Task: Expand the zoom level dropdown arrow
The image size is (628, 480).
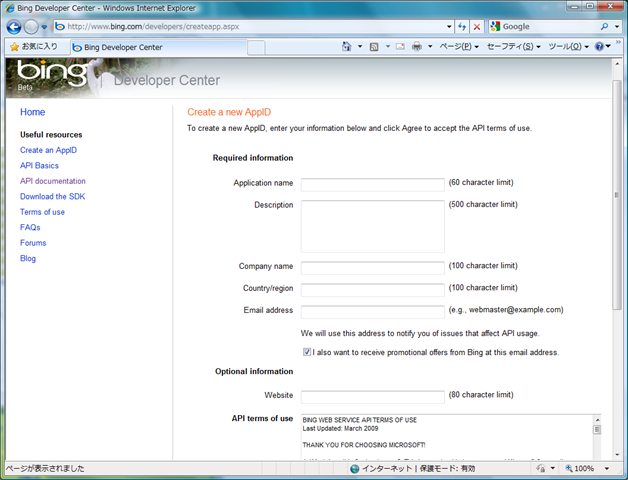Action: coord(606,468)
